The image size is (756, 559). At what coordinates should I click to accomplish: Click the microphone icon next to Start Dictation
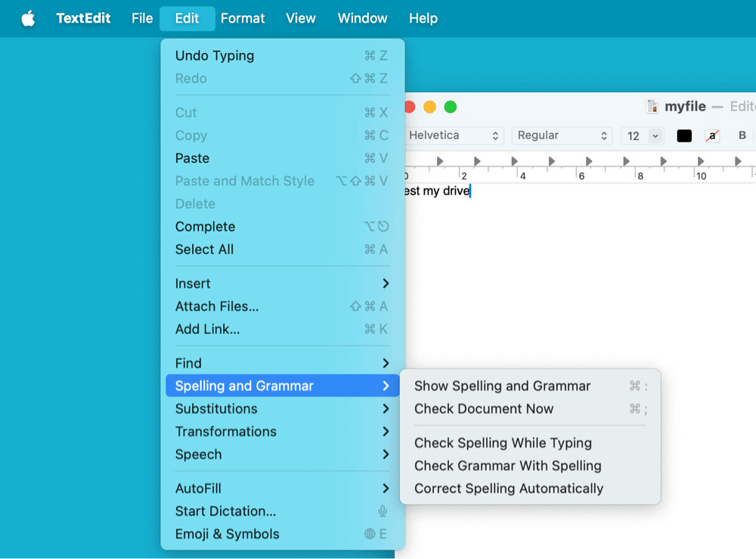tap(383, 511)
